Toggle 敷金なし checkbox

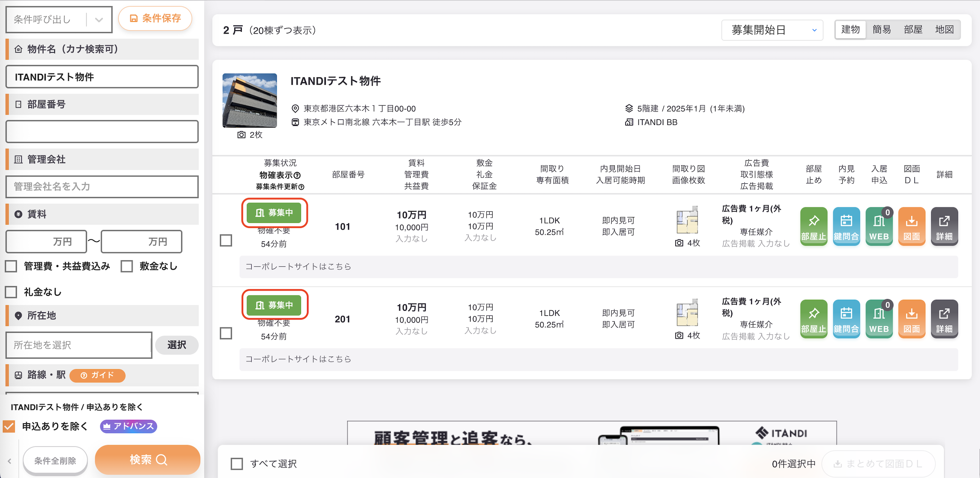point(127,266)
